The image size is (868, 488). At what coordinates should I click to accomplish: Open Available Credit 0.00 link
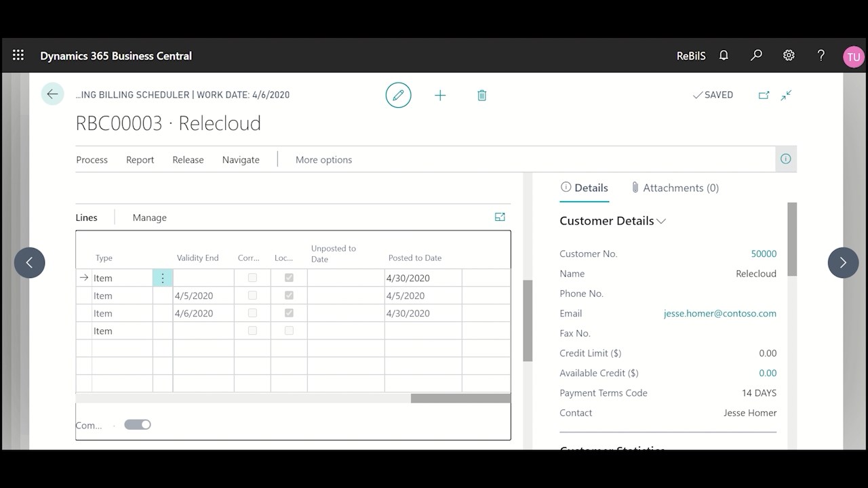pos(768,373)
